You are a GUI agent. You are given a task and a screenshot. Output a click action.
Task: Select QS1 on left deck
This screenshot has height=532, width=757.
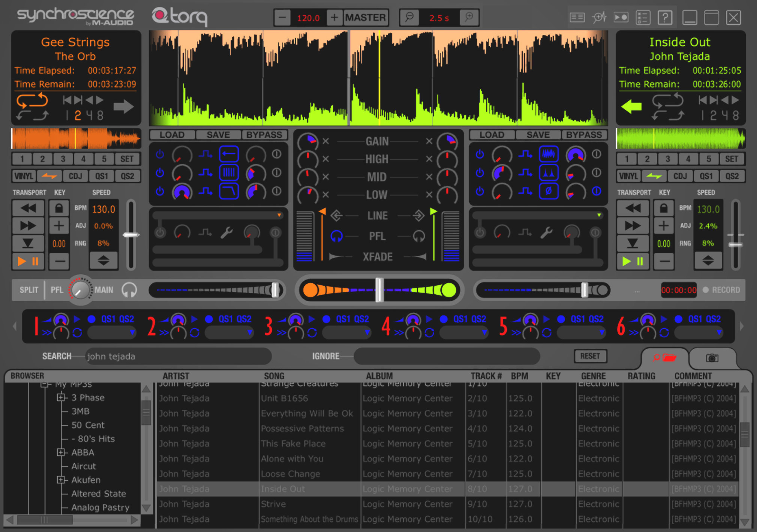(101, 176)
